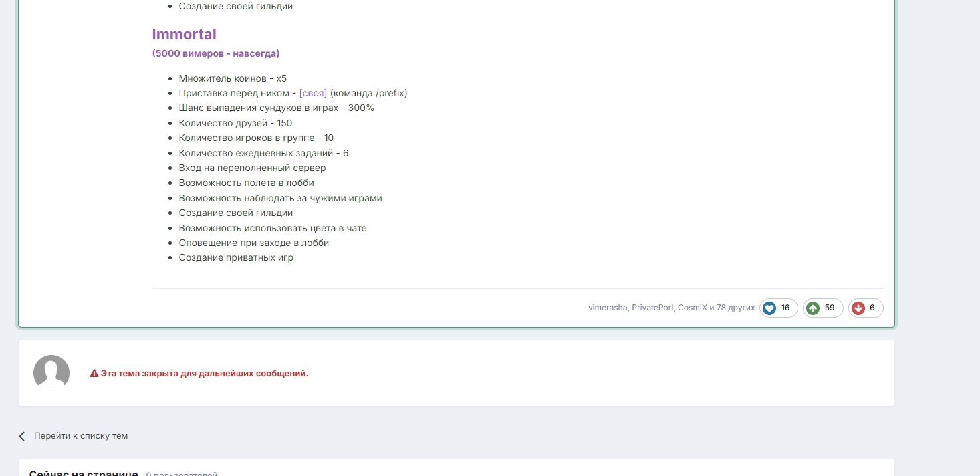Viewport: 980px width, 476px height.
Task: Open the 'Перейти к списку тем' link
Action: (x=80, y=436)
